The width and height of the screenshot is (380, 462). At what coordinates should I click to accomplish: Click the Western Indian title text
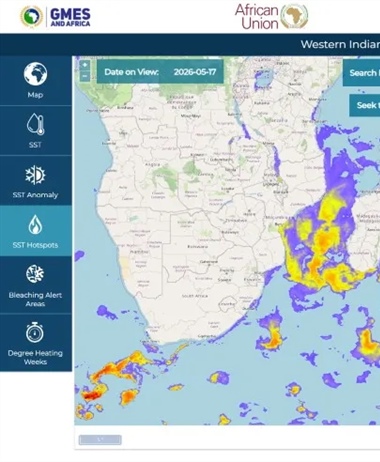click(340, 44)
